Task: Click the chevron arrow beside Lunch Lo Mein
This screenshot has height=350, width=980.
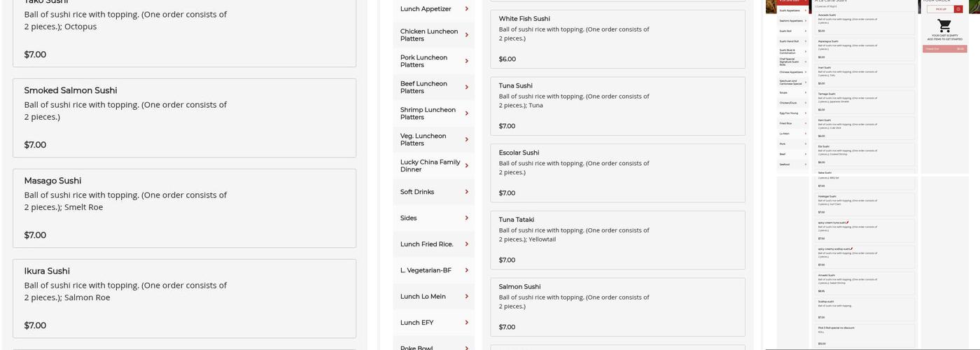Action: [x=467, y=297]
